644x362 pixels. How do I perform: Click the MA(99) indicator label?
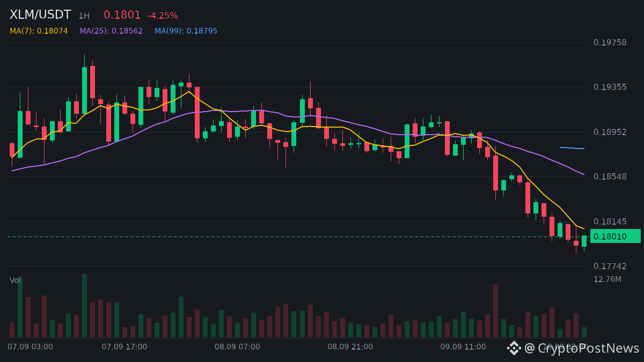[x=186, y=31]
